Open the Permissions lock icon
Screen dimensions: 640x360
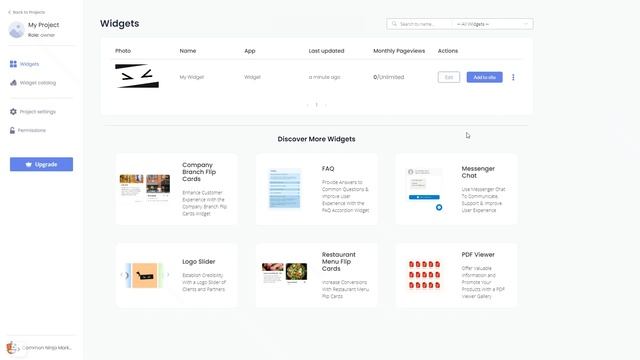coord(13,130)
